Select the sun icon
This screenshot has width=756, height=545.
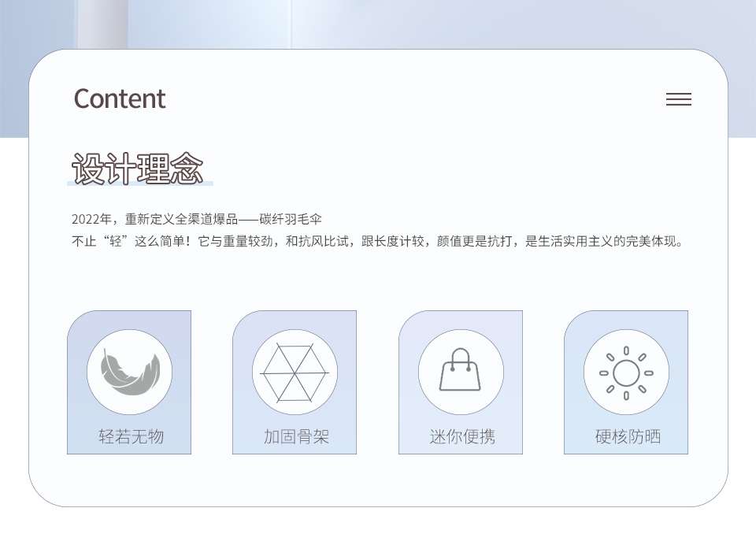626,372
